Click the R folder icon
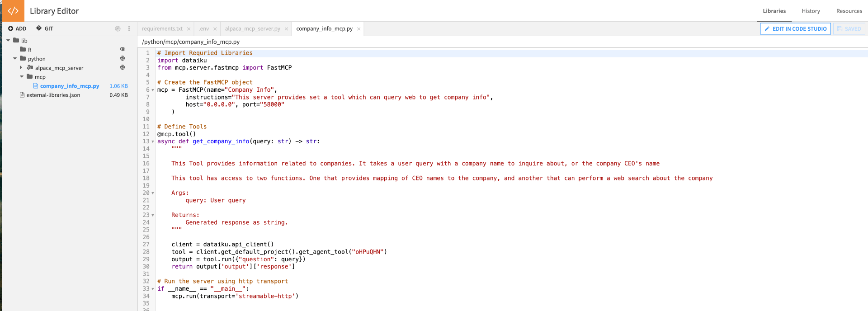 point(23,49)
